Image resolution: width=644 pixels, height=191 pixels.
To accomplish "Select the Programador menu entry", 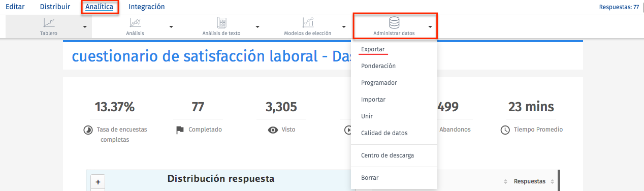I will coord(379,83).
